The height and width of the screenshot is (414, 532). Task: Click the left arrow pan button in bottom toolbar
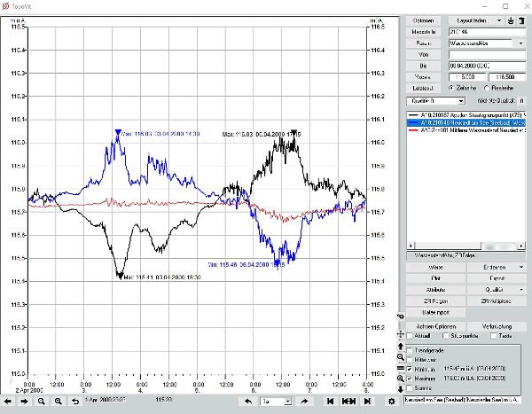click(7, 402)
